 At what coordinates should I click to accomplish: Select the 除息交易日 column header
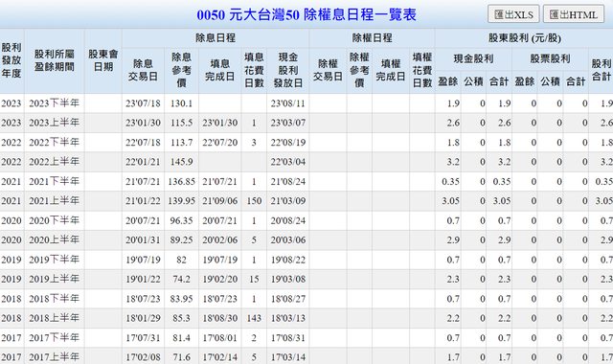143,70
